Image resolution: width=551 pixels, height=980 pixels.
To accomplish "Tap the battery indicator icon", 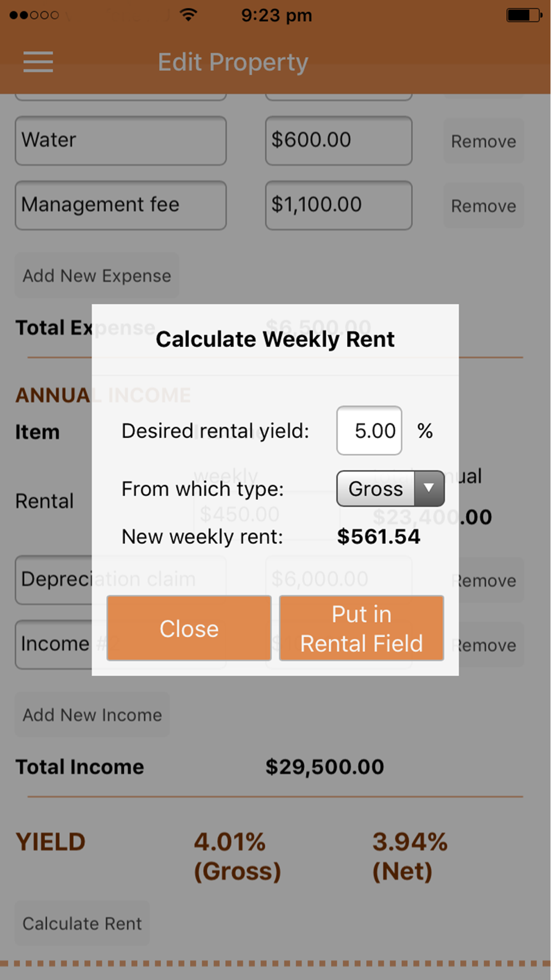I will (x=524, y=15).
